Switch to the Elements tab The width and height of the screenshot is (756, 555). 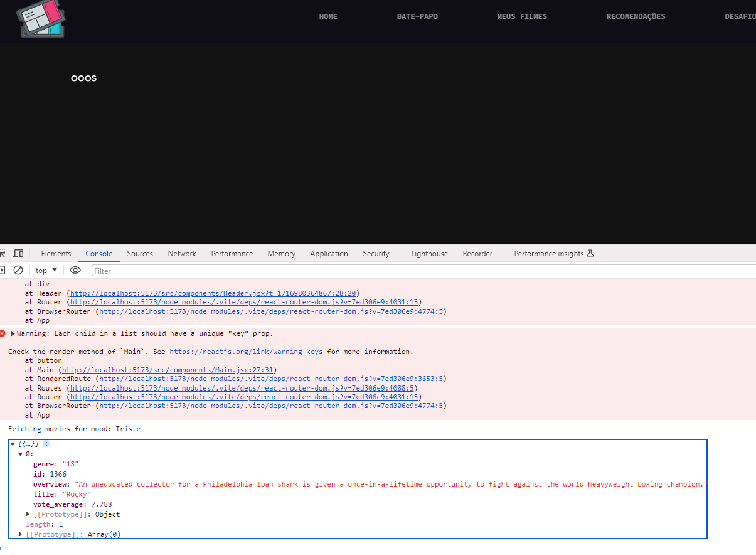point(56,254)
